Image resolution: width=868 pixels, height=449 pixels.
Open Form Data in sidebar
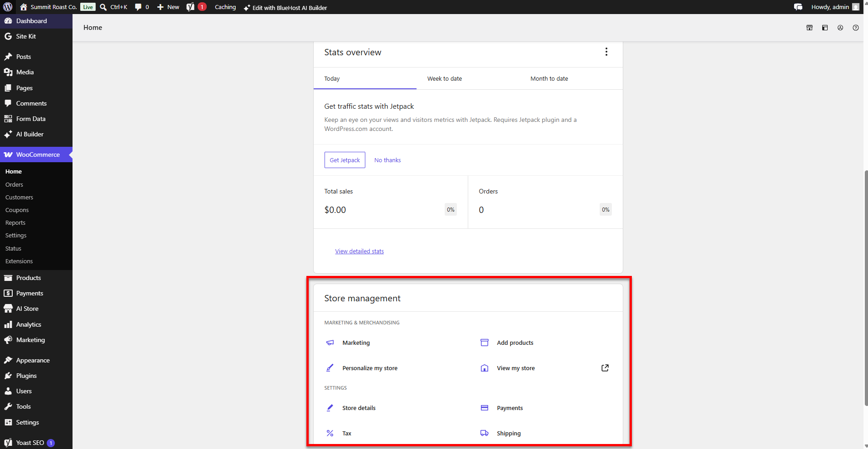[x=36, y=119]
